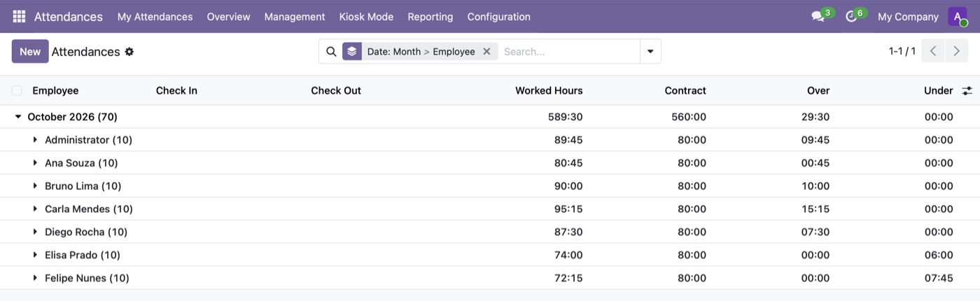This screenshot has height=301, width=980.
Task: Click Ana Souza's 80:45 worked hours
Action: tap(568, 163)
